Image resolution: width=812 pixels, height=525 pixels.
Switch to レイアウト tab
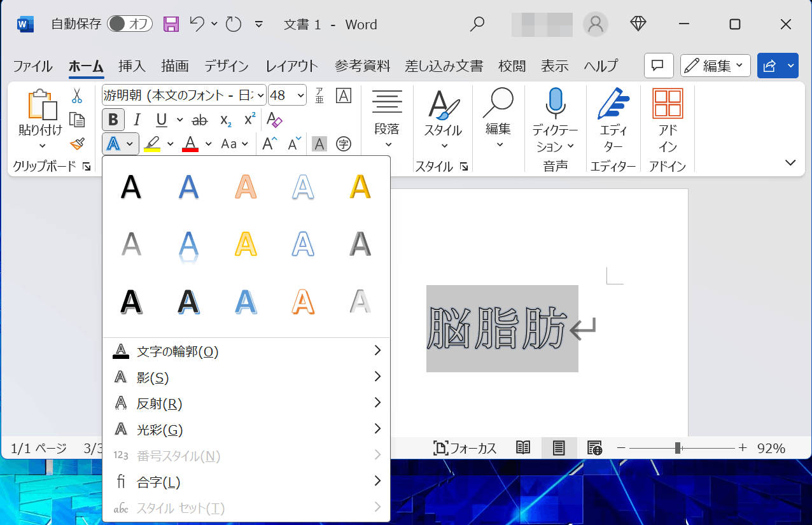(291, 66)
